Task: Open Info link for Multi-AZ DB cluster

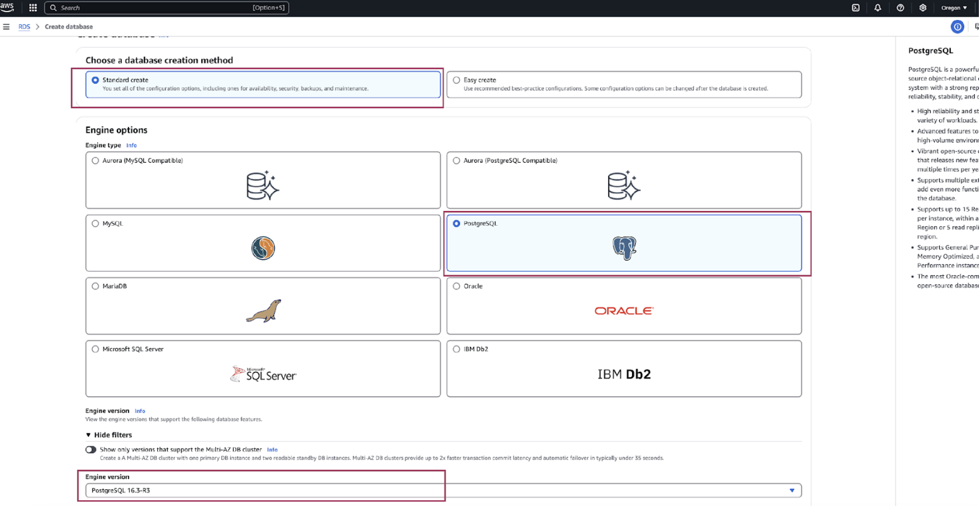Action: (x=272, y=450)
